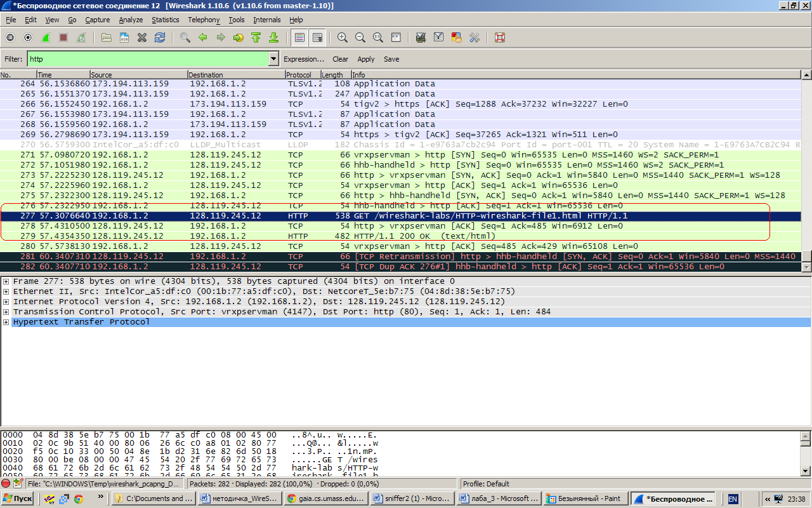812x508 pixels.
Task: Expand the Frame 277 details
Action: [6, 281]
